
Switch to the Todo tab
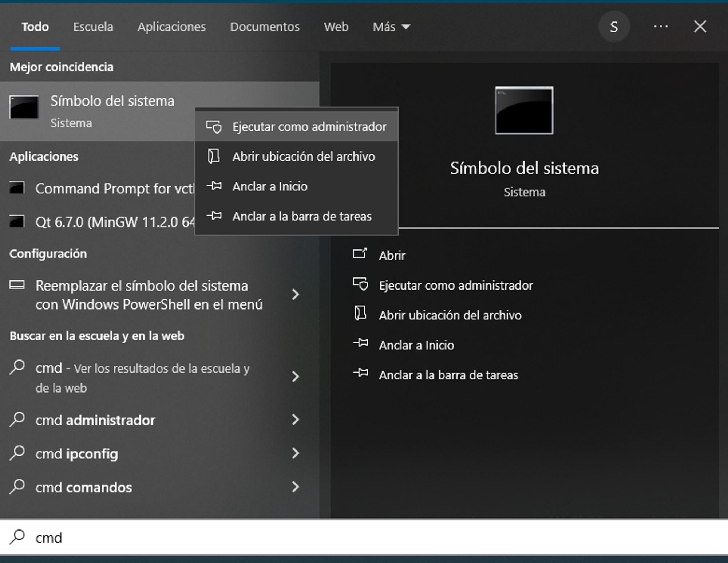pos(35,27)
